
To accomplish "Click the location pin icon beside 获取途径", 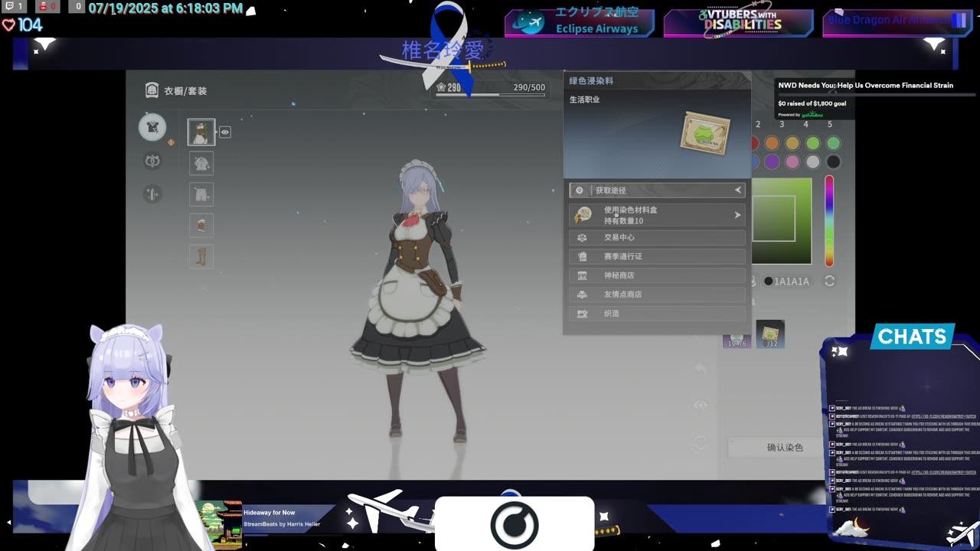I will (x=580, y=191).
